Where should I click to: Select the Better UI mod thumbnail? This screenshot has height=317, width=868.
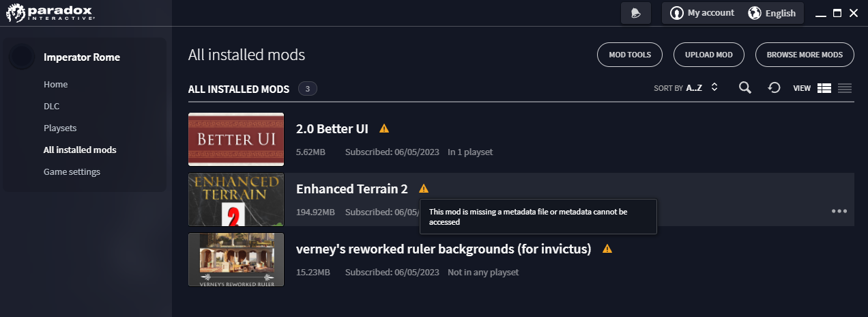point(236,139)
